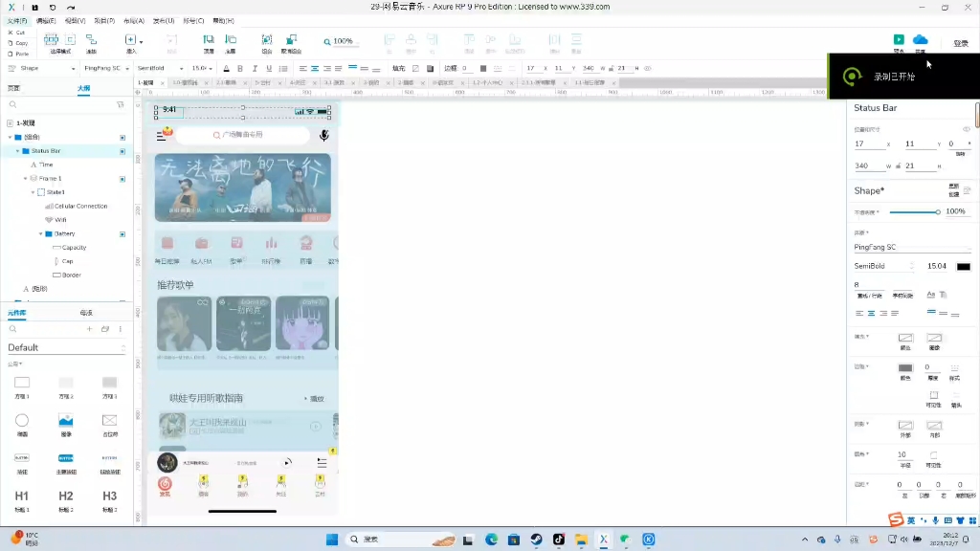This screenshot has width=980, height=551.
Task: Click the 取消组合 ungroup icon
Action: (292, 40)
